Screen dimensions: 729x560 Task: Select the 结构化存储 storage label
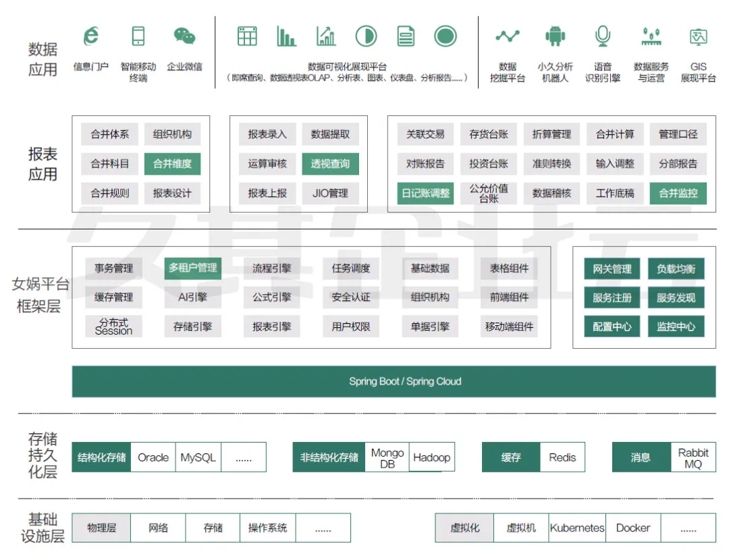(101, 457)
